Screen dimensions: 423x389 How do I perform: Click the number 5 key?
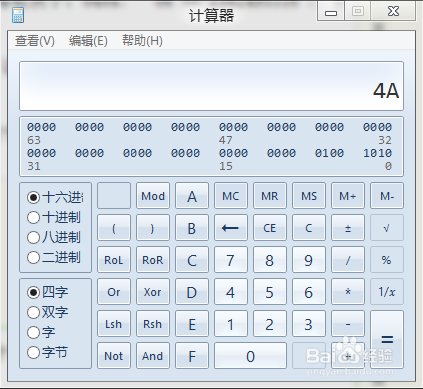click(270, 292)
